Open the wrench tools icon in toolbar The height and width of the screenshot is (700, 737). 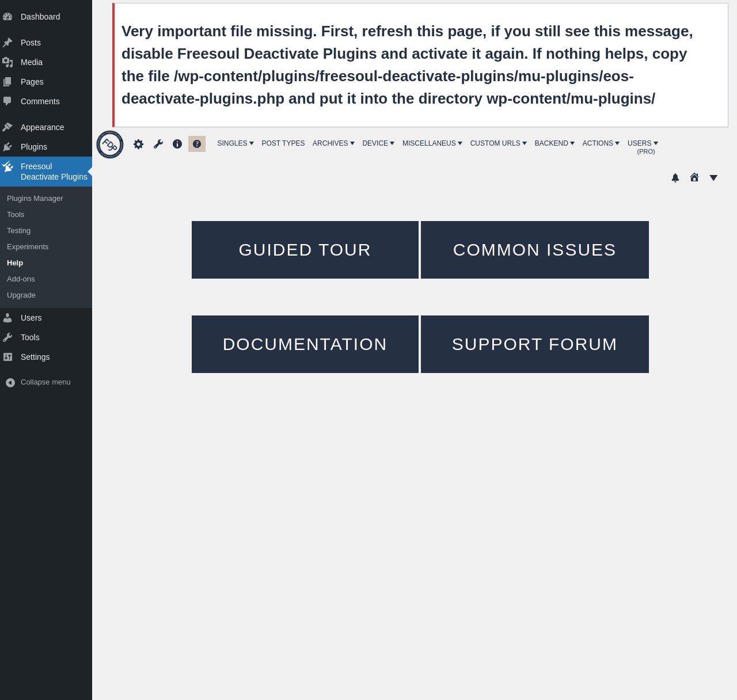coord(158,144)
